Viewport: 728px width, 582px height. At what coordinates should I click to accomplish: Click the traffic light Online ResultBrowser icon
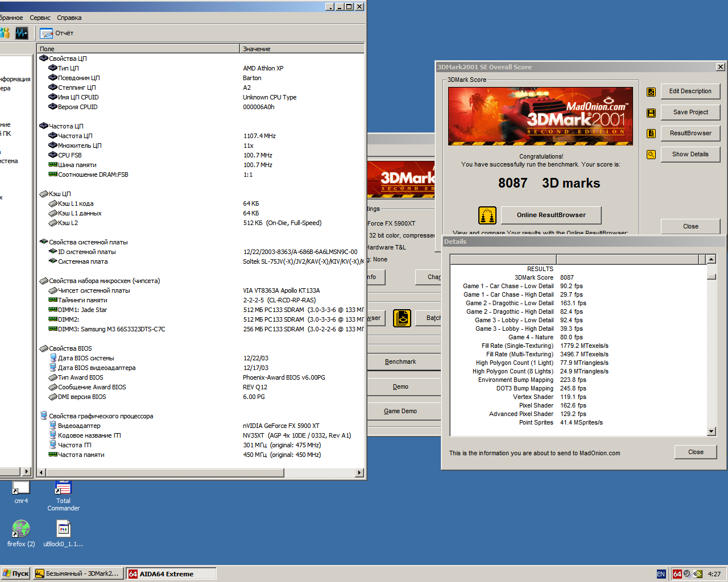(487, 215)
